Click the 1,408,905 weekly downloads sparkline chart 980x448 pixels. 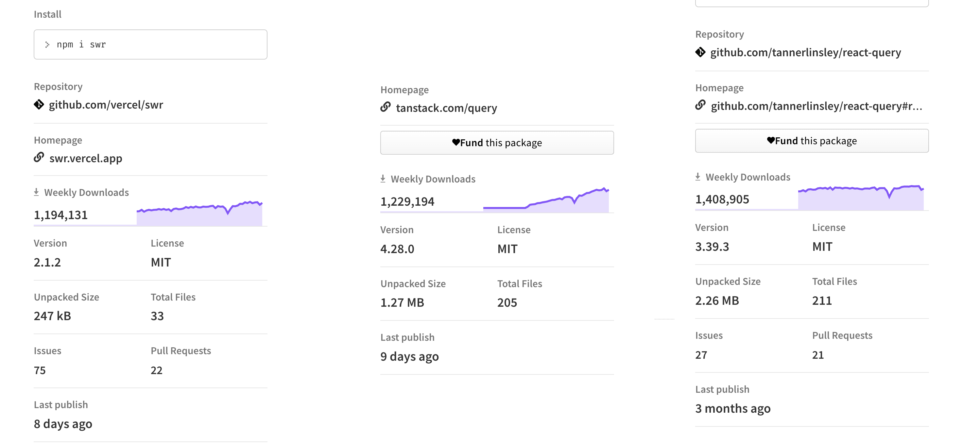[861, 198]
